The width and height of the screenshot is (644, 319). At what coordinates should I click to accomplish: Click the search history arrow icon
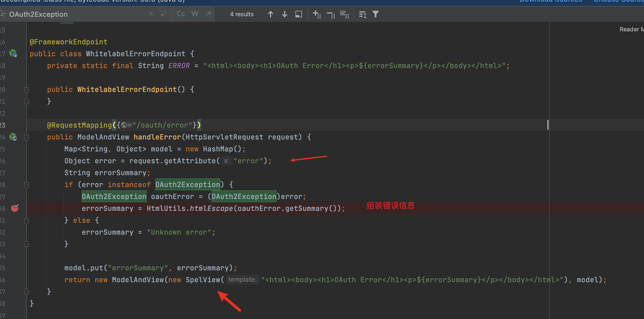point(163,14)
